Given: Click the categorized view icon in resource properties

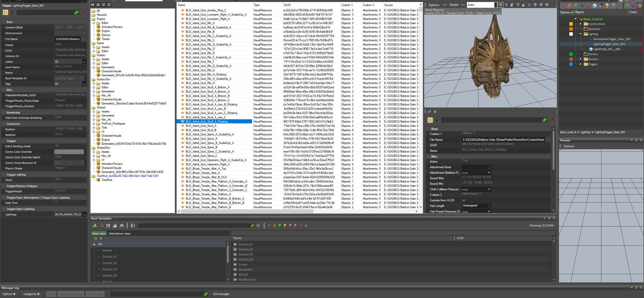Looking at the screenshot, I should (x=430, y=120).
